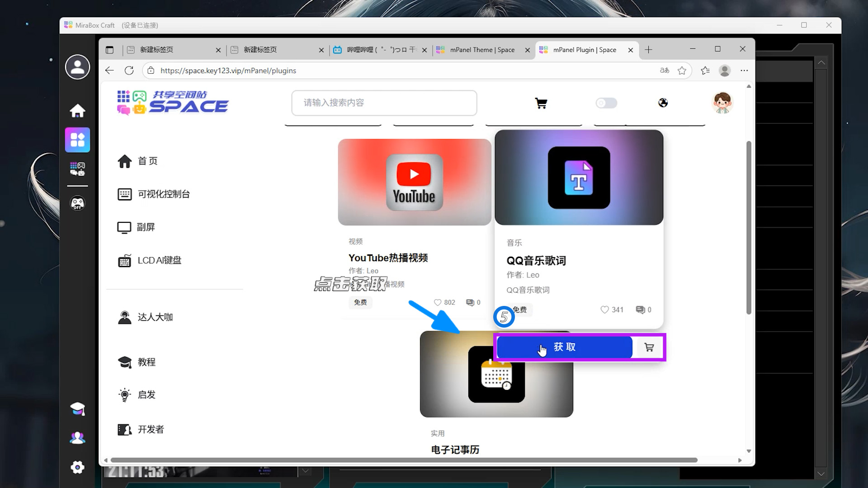Select the highlighted grid apps icon in MiraBox sidebar
Image resolution: width=868 pixels, height=488 pixels.
pyautogui.click(x=77, y=140)
